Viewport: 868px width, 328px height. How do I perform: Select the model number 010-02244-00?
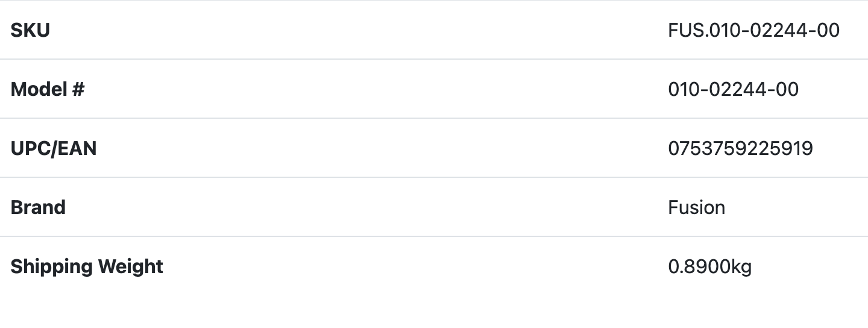pyautogui.click(x=733, y=89)
